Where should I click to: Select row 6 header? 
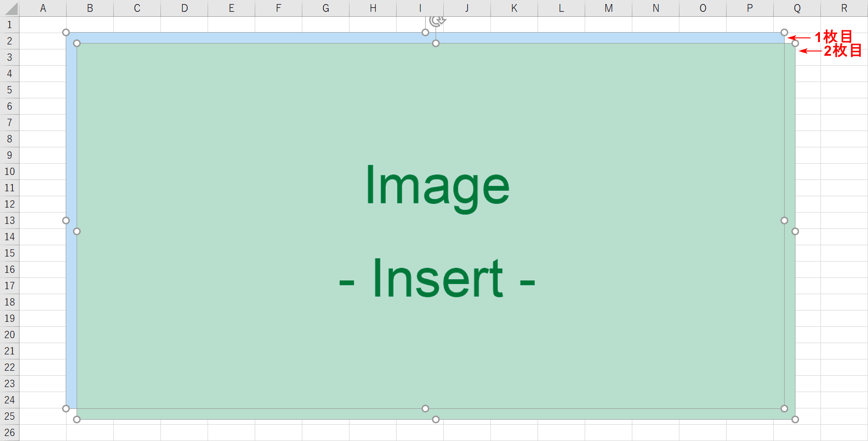pos(10,106)
